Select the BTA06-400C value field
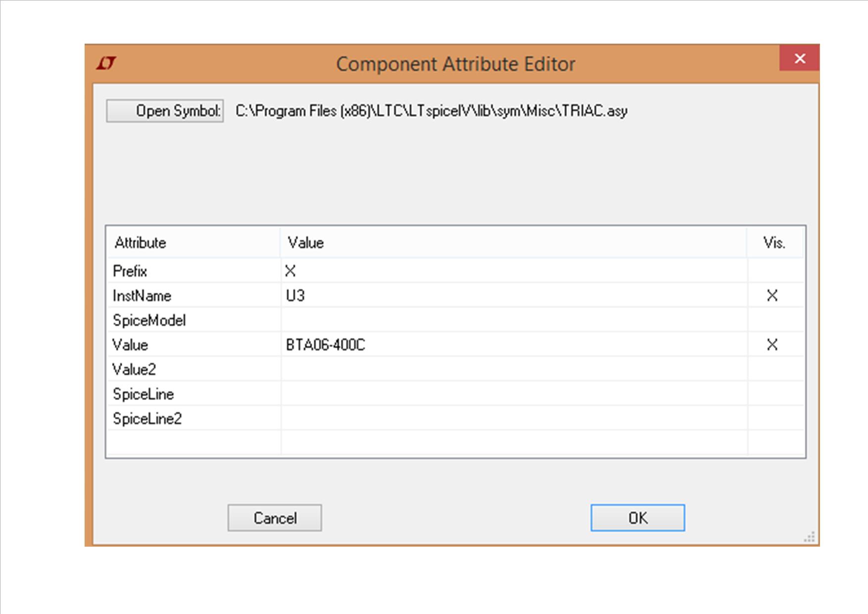This screenshot has height=614, width=868. point(514,345)
